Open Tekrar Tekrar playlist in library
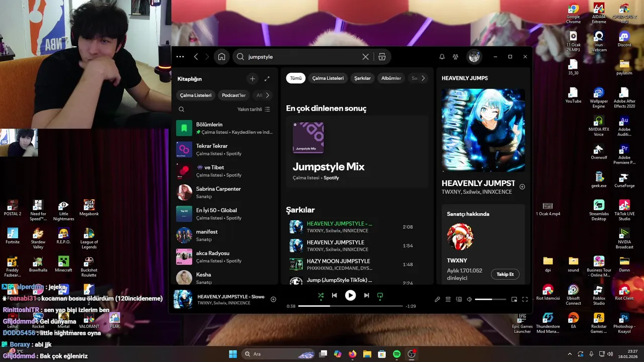The image size is (644, 362). click(x=225, y=149)
